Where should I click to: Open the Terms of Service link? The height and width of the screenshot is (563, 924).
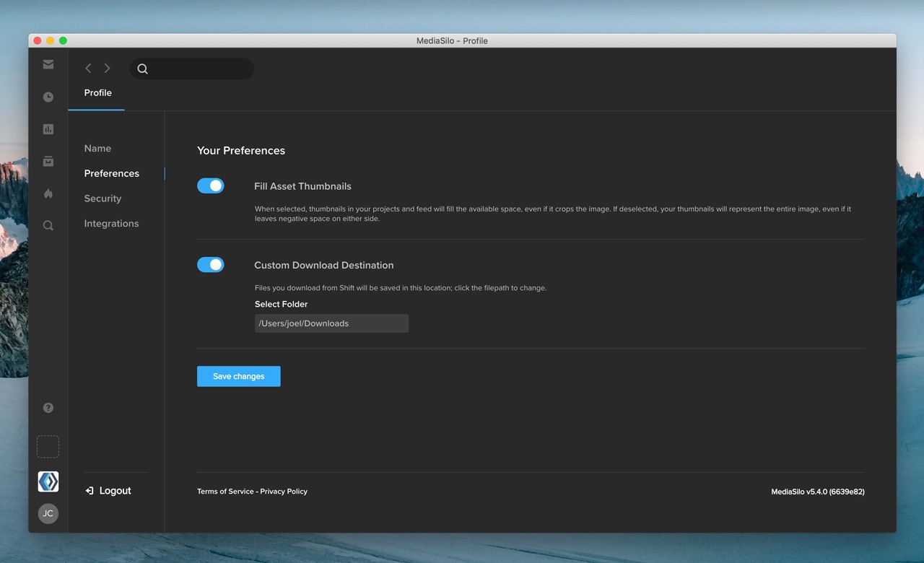pyautogui.click(x=225, y=492)
